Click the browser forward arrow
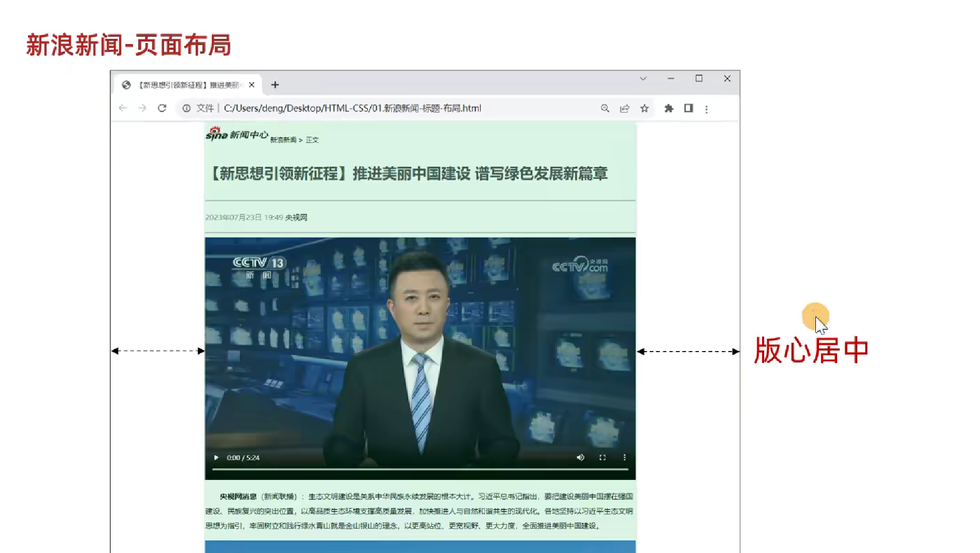Screen dimensions: 980x553 pyautogui.click(x=142, y=108)
